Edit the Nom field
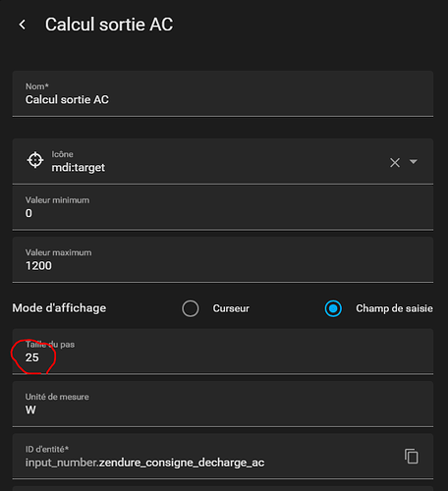 pos(223,93)
